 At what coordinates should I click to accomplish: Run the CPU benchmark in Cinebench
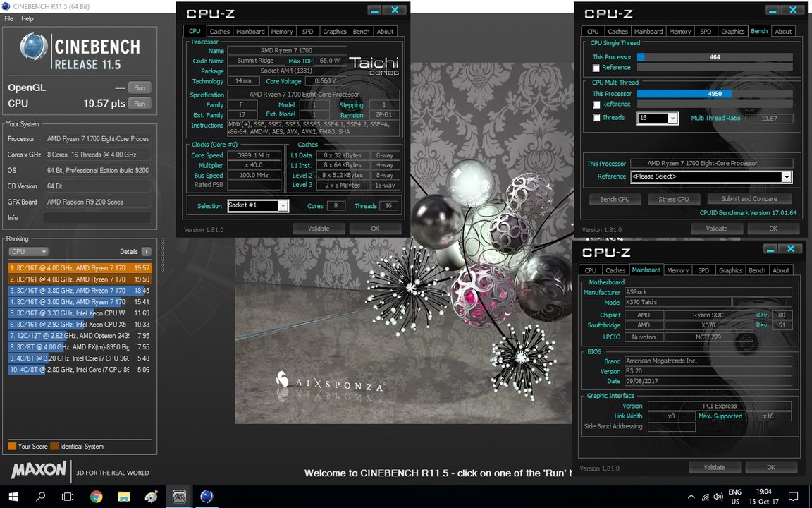[140, 103]
